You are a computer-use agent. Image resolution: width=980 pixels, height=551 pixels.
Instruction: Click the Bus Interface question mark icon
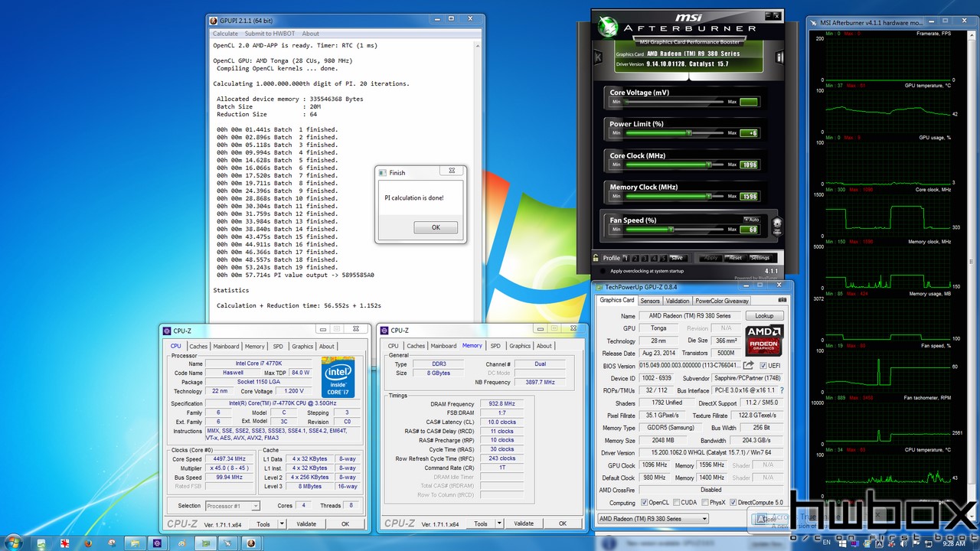coord(782,390)
